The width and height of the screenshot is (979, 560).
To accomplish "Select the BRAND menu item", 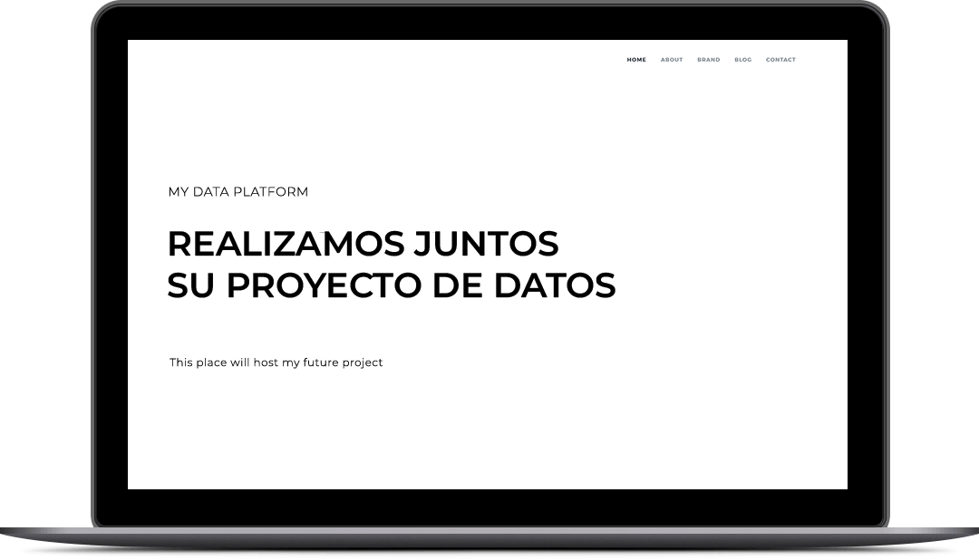I will (x=709, y=60).
